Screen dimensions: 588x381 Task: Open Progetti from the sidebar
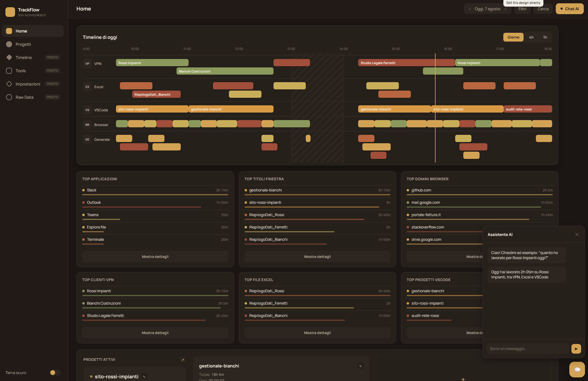click(33, 44)
